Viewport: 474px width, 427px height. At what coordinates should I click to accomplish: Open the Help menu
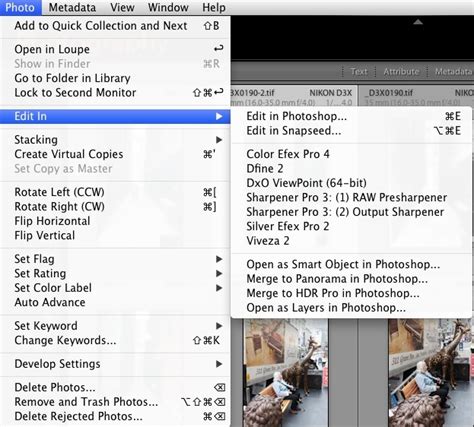point(214,7)
